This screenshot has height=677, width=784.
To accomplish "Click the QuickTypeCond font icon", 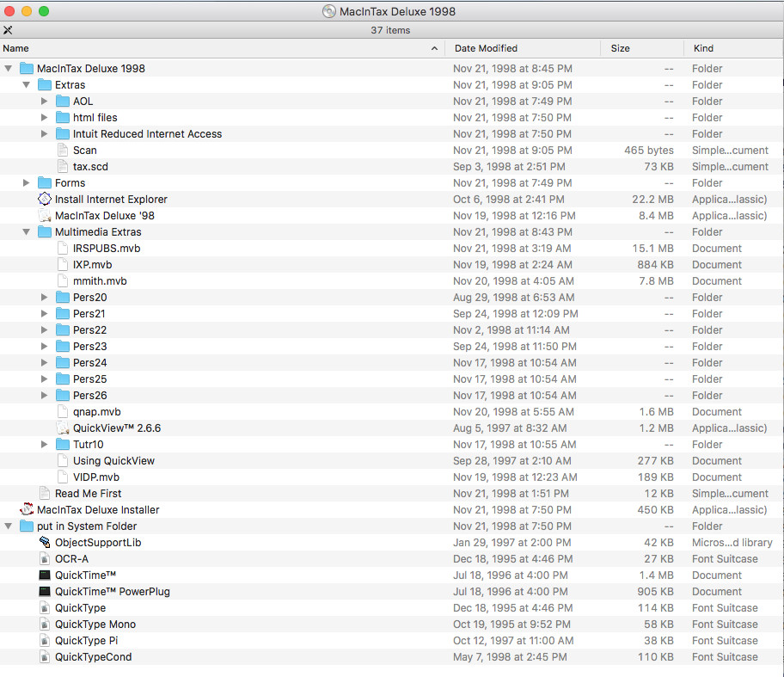I will (x=45, y=657).
